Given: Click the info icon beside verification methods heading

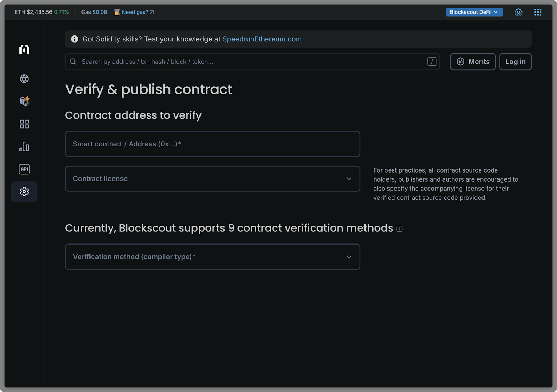Looking at the screenshot, I should 399,229.
